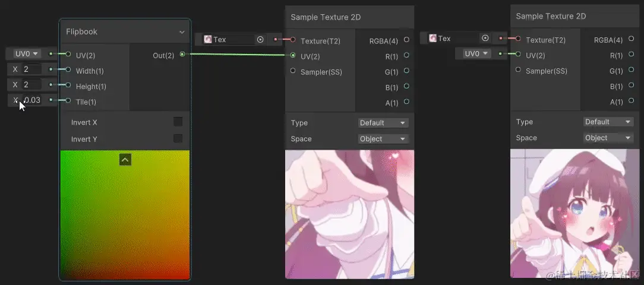Click Texture(T2) port on Flipbook-connected texture node
The height and width of the screenshot is (285, 644).
(x=293, y=40)
